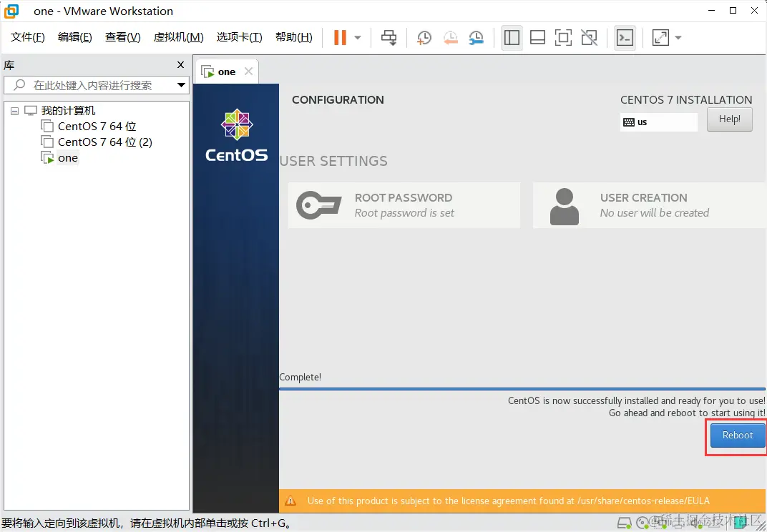Open the 选项卡(T) menu

coord(239,37)
